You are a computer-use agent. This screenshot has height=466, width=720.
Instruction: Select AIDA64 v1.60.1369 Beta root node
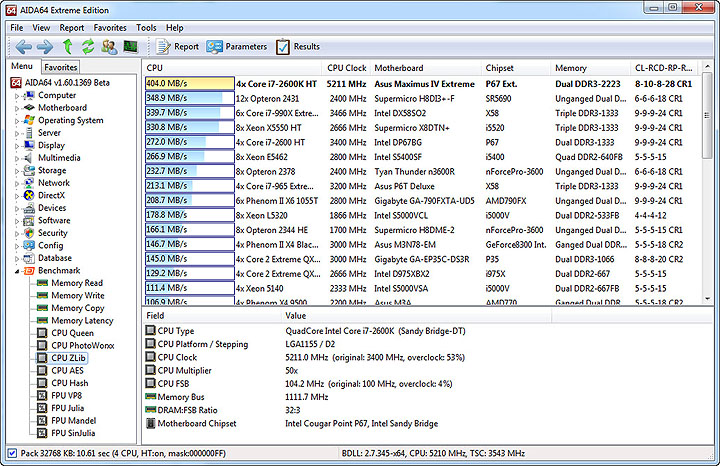pyautogui.click(x=67, y=83)
